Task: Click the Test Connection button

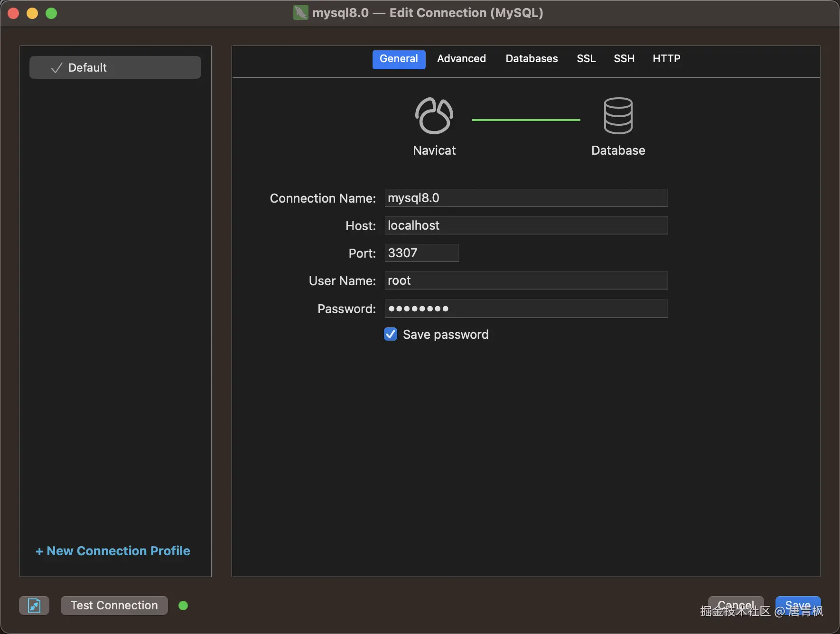Action: [x=114, y=606]
